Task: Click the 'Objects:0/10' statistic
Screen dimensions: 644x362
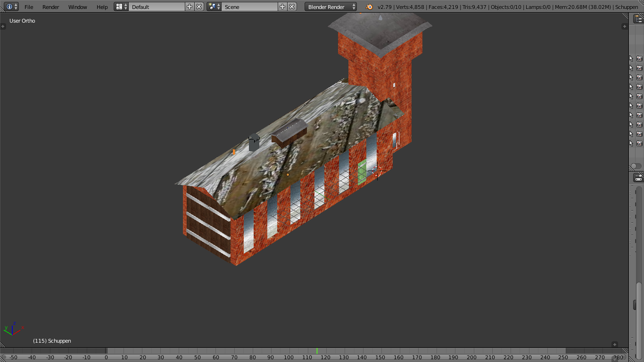Action: point(506,7)
